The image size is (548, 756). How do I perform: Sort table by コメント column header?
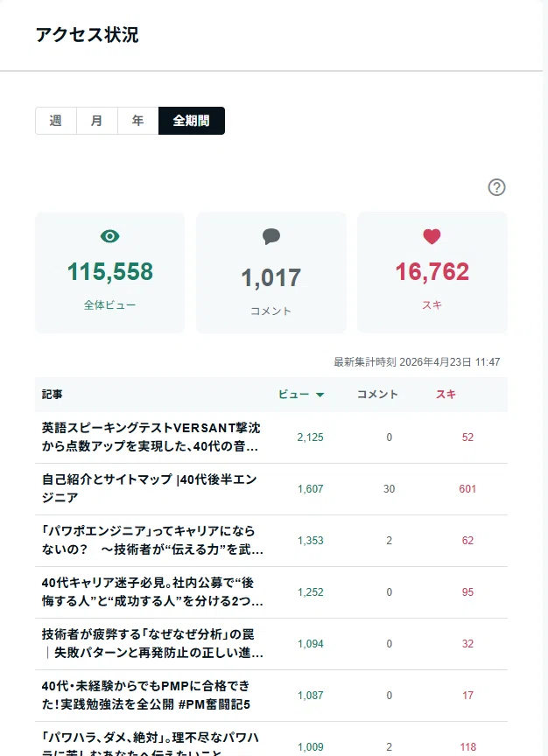(377, 395)
